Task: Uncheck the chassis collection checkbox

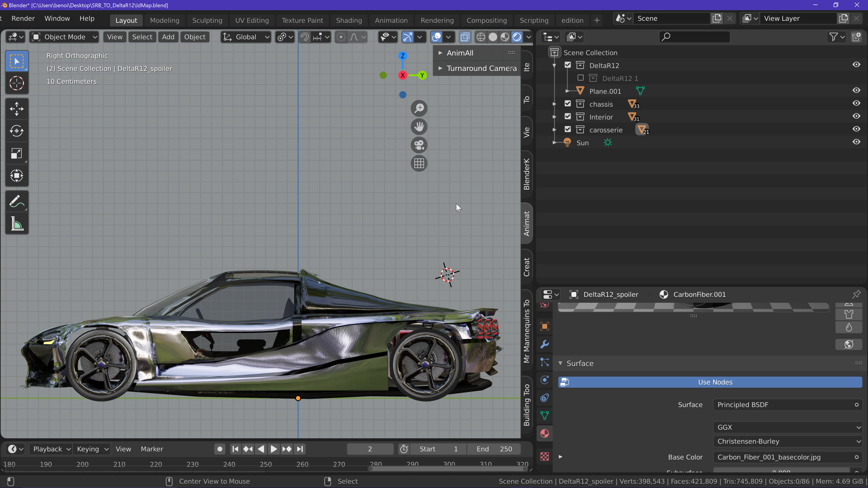Action: [568, 104]
